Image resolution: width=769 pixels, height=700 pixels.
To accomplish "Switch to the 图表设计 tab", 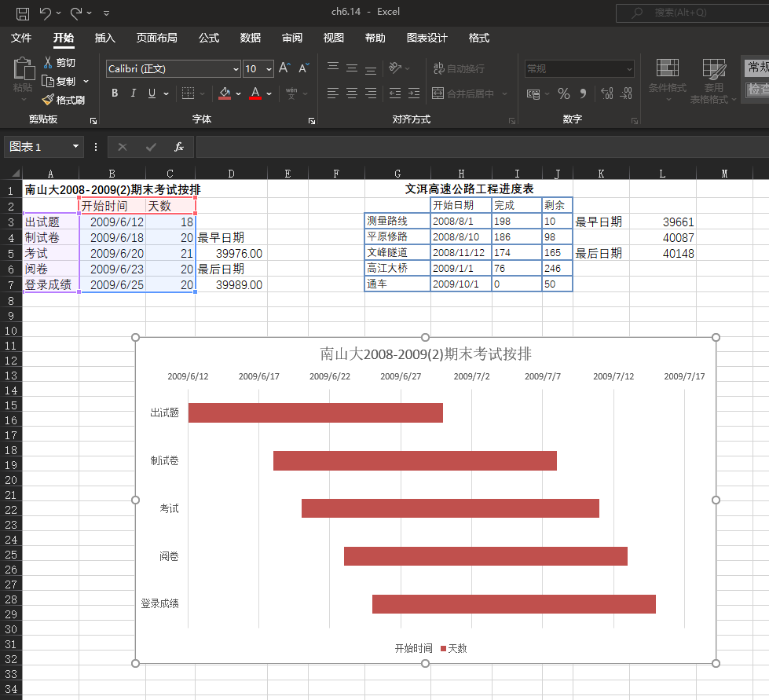I will (x=427, y=38).
